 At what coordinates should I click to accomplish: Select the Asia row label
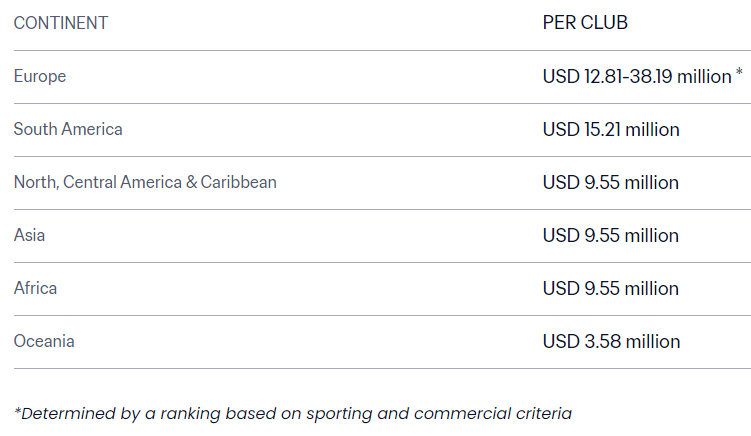tap(29, 235)
